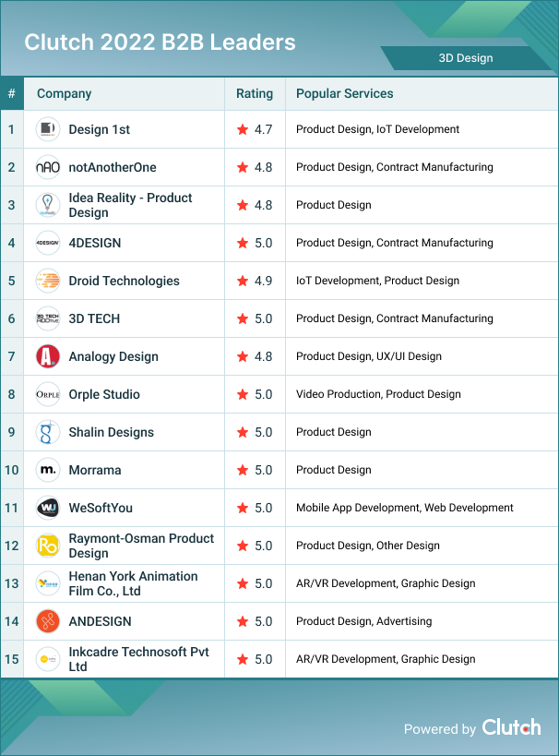Click the Raymont-Osman yellow logo
This screenshot has height=756, width=559.
(x=48, y=546)
